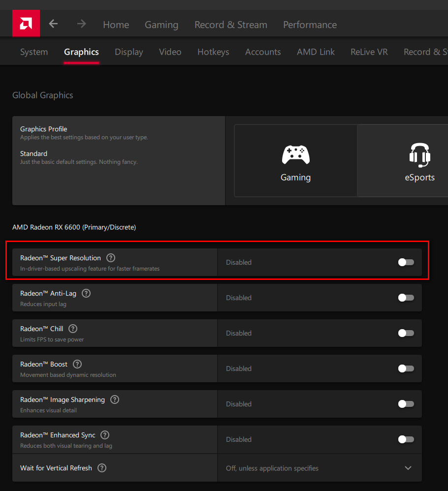Image resolution: width=448 pixels, height=491 pixels.
Task: Open help for Radeon Image Sharpening
Action: (x=115, y=399)
